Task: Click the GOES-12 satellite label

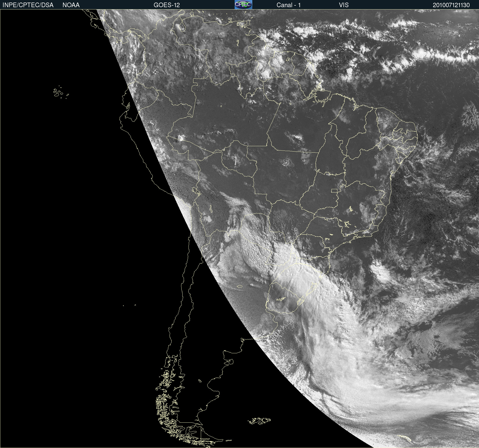Action: pyautogui.click(x=167, y=5)
